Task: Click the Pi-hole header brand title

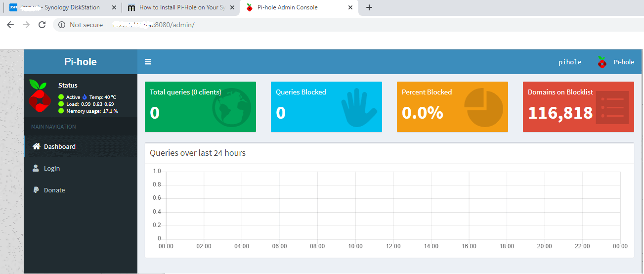Action: [81, 62]
